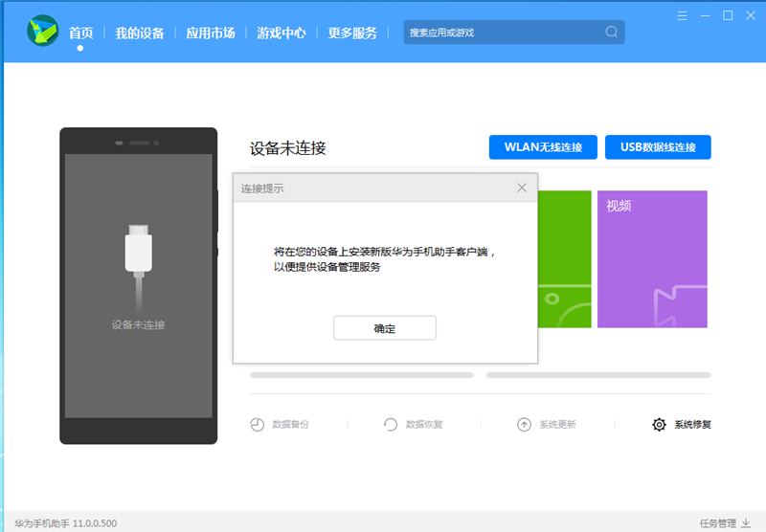Click the 系统修复 gear icon
The height and width of the screenshot is (532, 766).
tap(659, 425)
